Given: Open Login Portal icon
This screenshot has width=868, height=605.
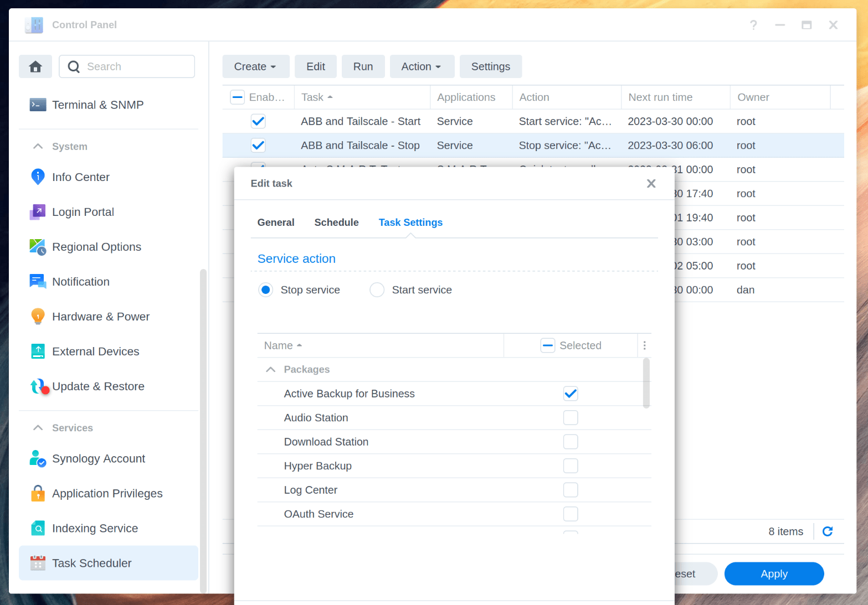Looking at the screenshot, I should point(38,212).
